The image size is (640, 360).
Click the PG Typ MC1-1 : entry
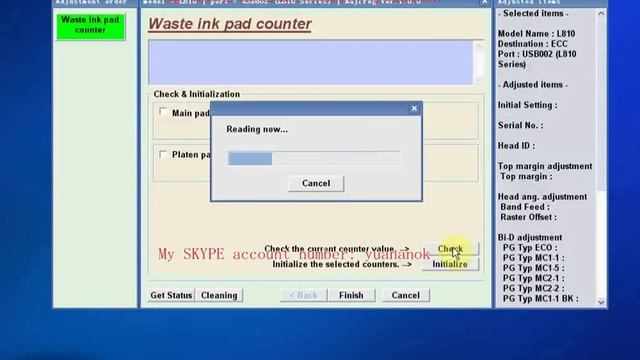(533, 258)
